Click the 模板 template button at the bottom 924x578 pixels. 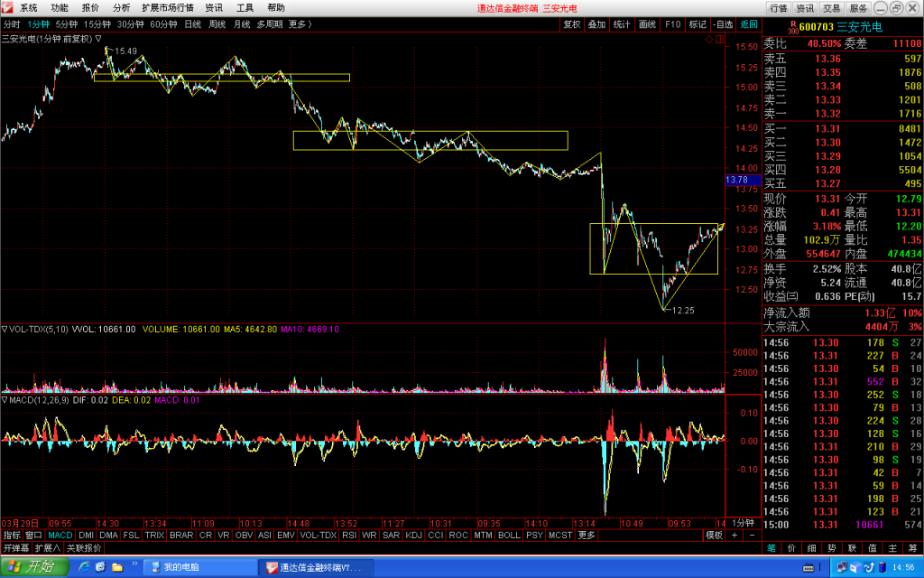point(715,535)
